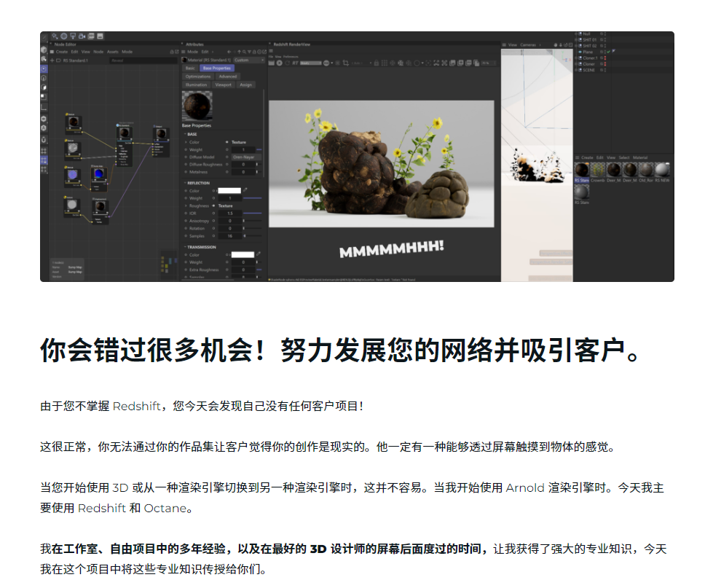The height and width of the screenshot is (588, 705).
Task: Click the crop region icon in RenderView toolbar
Action: 346,63
